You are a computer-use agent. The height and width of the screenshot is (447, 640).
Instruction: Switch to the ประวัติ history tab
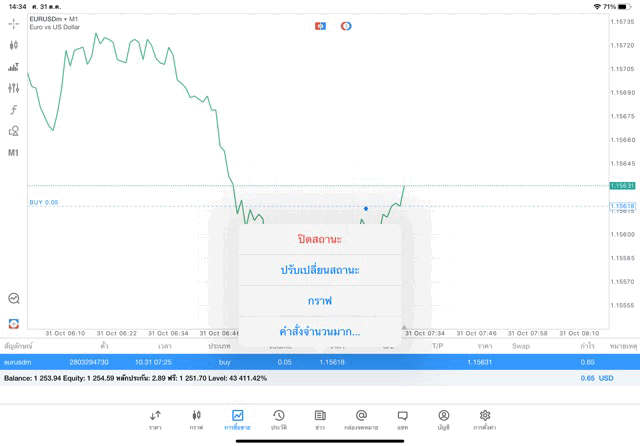[278, 419]
